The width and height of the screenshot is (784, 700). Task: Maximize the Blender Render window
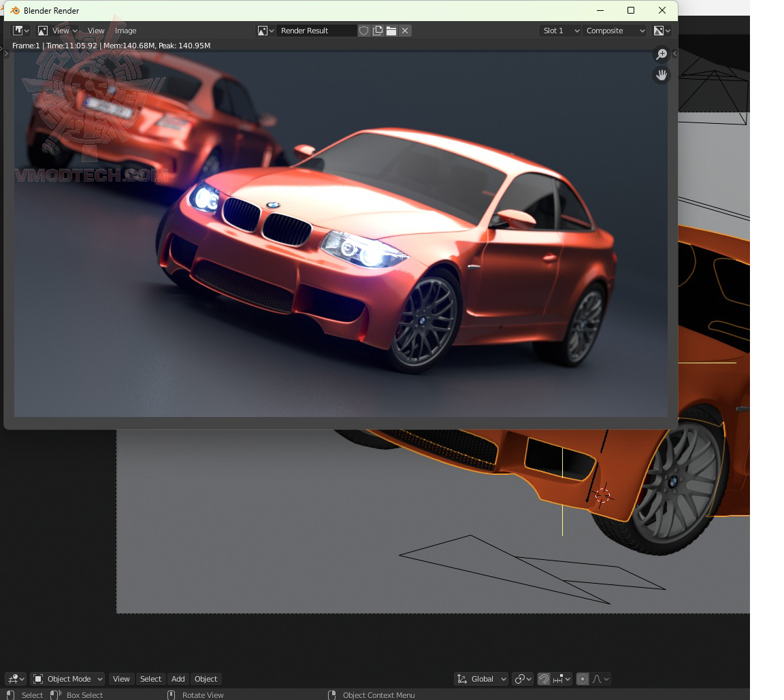coord(631,10)
